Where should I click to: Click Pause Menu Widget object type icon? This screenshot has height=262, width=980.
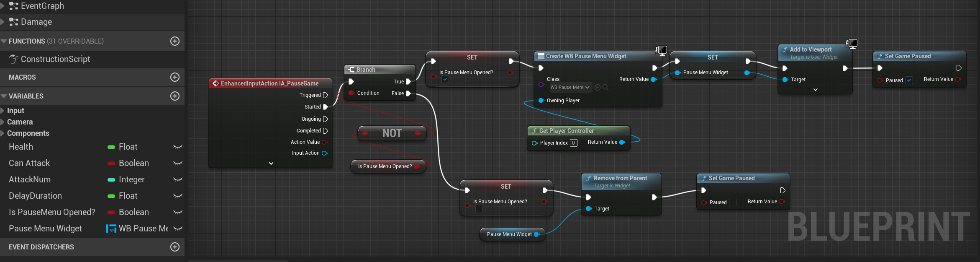pos(111,228)
